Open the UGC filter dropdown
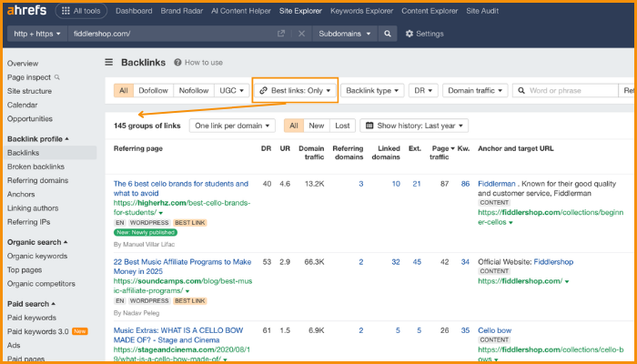Viewport: 637px width, 364px height. coord(231,91)
